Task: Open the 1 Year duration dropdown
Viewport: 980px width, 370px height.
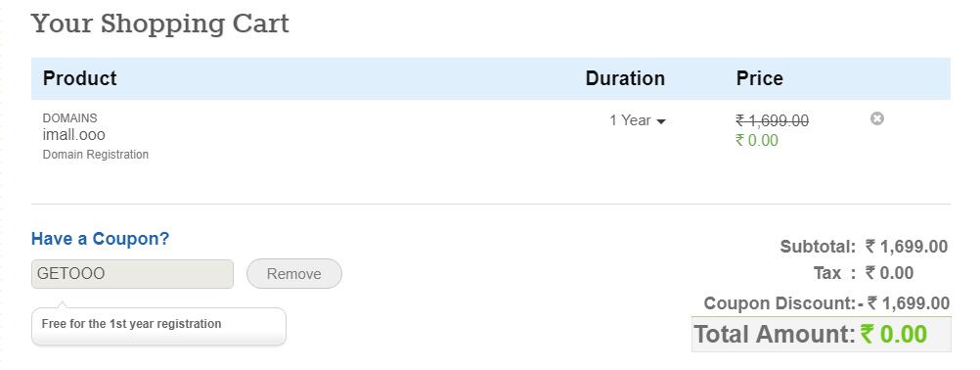Action: click(x=638, y=120)
